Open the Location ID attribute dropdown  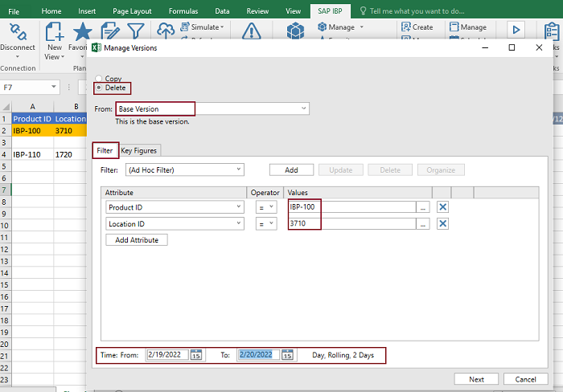238,223
